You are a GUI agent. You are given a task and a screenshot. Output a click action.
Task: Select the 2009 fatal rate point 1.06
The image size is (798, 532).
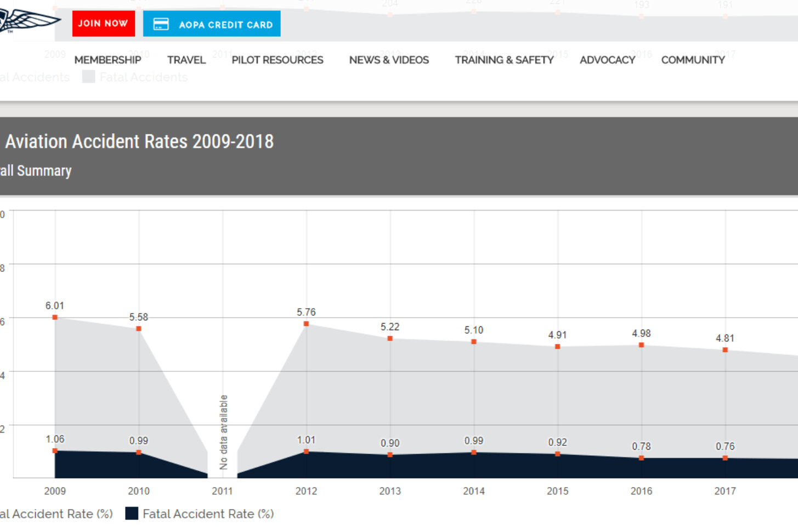click(x=55, y=451)
